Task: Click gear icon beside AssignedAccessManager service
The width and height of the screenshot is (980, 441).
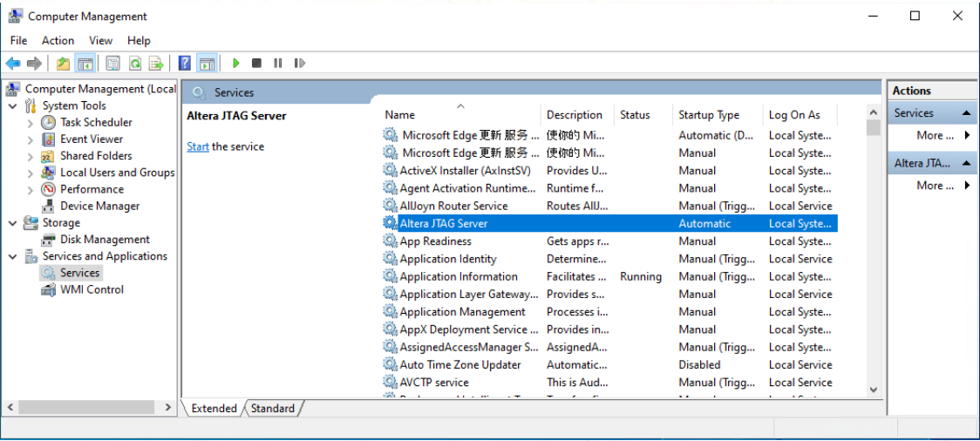Action: pyautogui.click(x=390, y=347)
